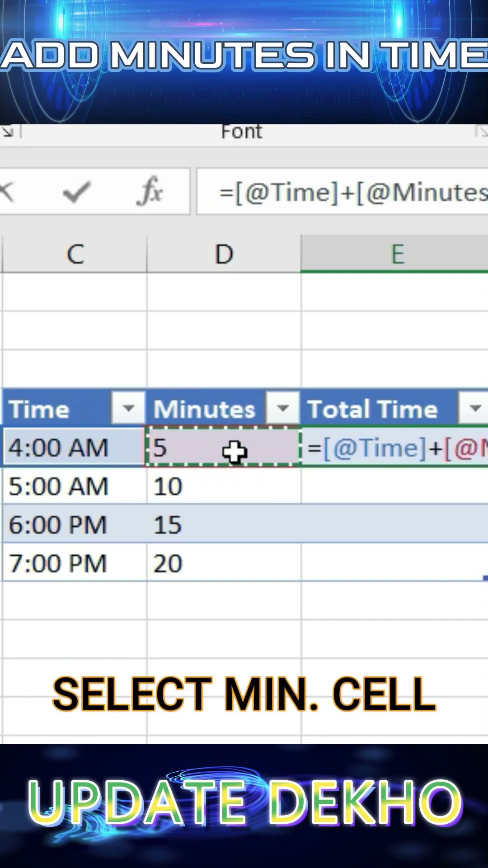The image size is (488, 868).
Task: Click the Insert Function fx icon
Action: [150, 192]
